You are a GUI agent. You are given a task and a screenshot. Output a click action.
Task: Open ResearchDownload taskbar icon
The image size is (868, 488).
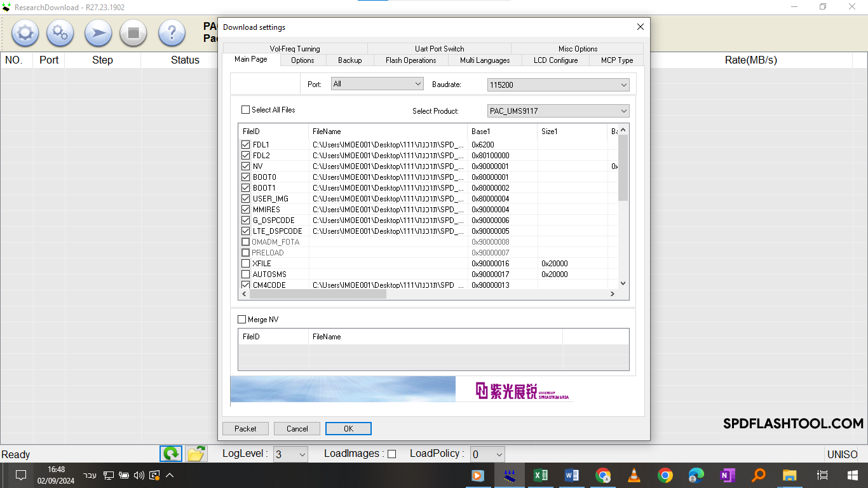(510, 475)
